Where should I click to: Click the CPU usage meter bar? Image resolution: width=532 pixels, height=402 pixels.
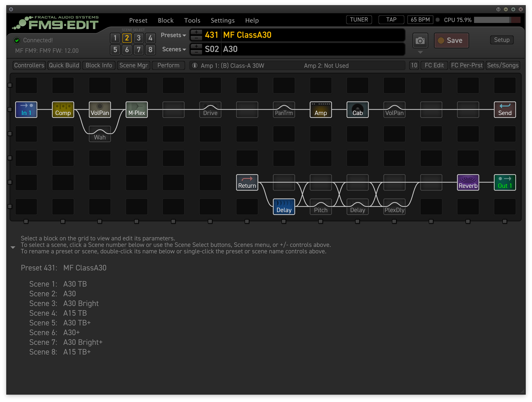[x=497, y=20]
